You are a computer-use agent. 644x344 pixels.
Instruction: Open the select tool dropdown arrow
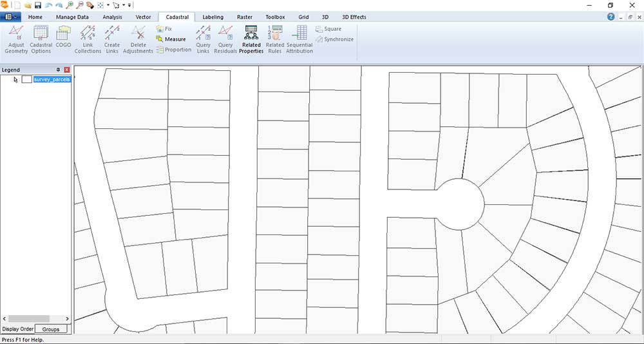[x=124, y=5]
